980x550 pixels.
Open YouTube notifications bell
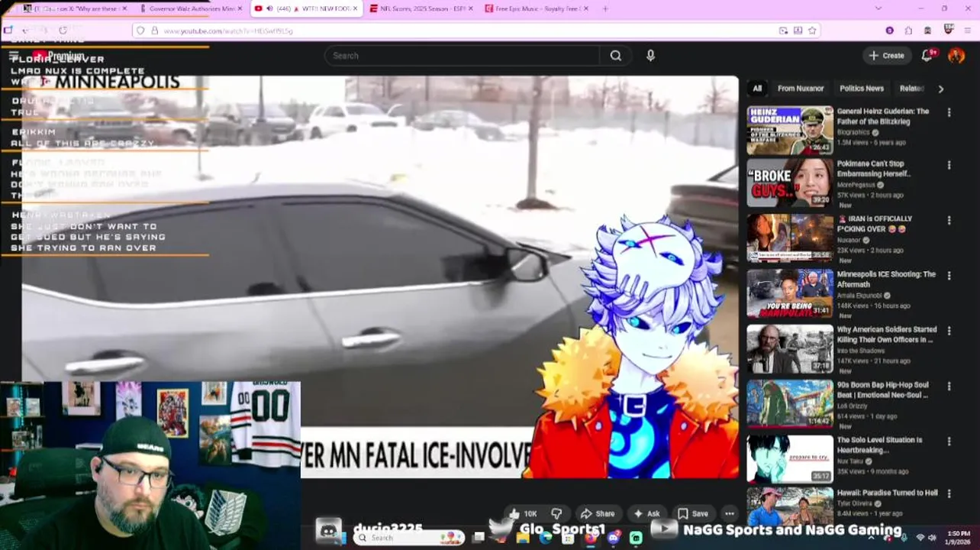pyautogui.click(x=927, y=55)
